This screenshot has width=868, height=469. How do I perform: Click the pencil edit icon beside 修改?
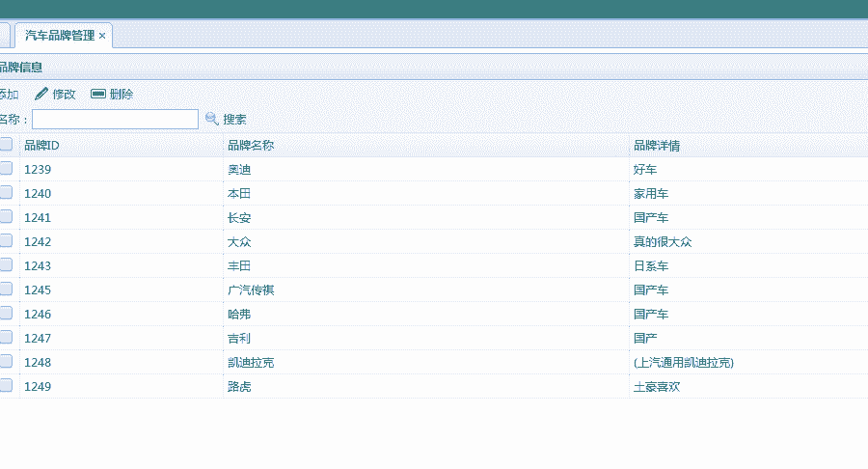tap(41, 94)
